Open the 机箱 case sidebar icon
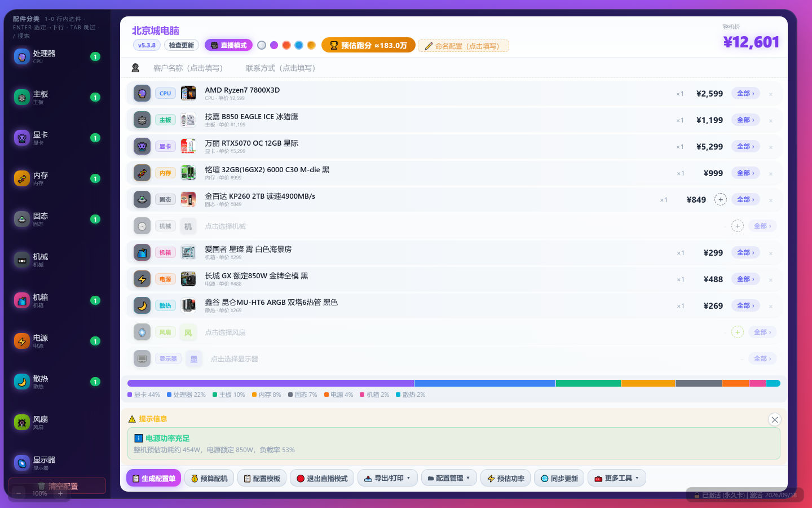812x508 pixels. click(x=22, y=300)
